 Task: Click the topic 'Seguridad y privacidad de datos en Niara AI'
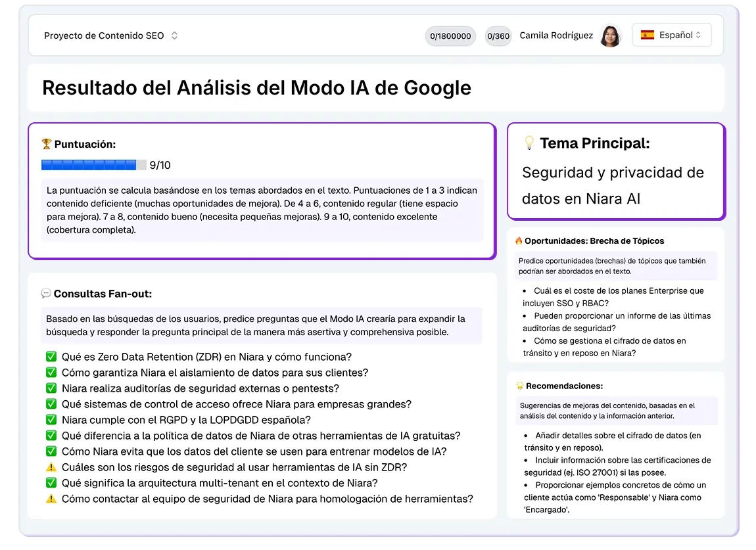pyautogui.click(x=613, y=185)
